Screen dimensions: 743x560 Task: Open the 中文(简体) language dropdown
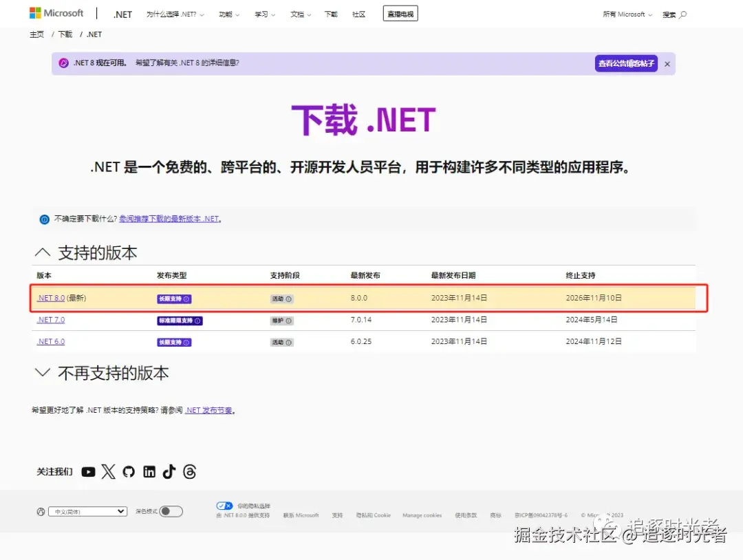[x=87, y=512]
